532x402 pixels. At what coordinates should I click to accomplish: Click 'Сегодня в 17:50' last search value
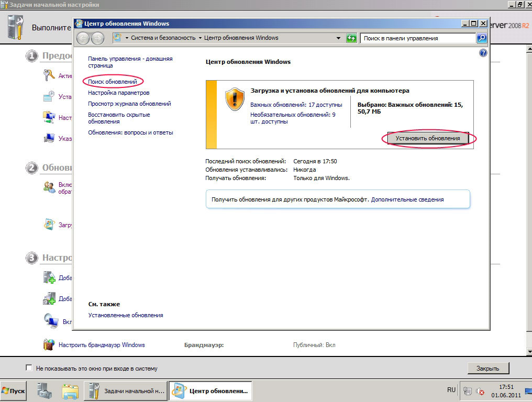[x=315, y=161]
